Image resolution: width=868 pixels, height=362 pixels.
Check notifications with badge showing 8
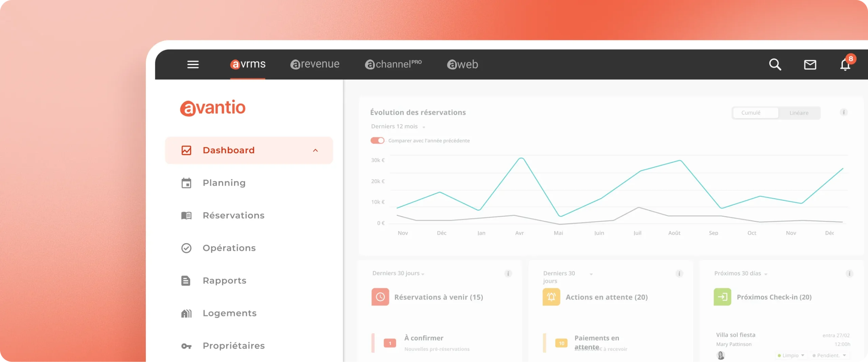(x=846, y=65)
